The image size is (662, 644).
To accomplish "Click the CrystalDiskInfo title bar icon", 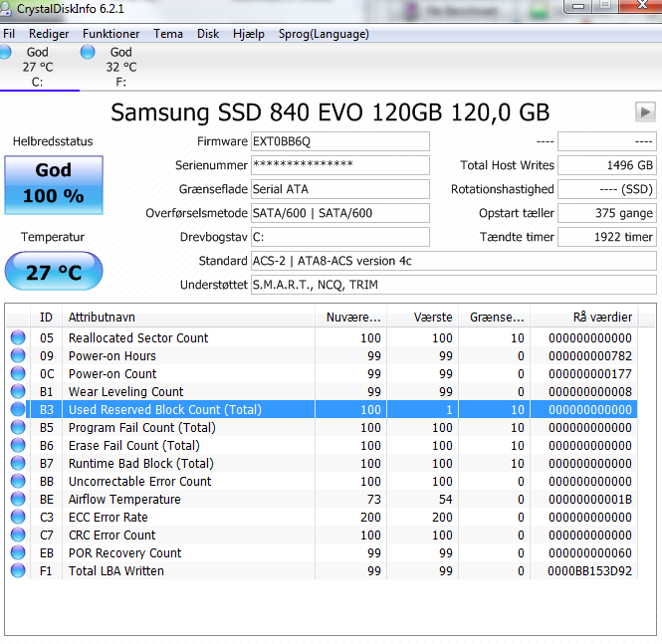I will pos(5,8).
